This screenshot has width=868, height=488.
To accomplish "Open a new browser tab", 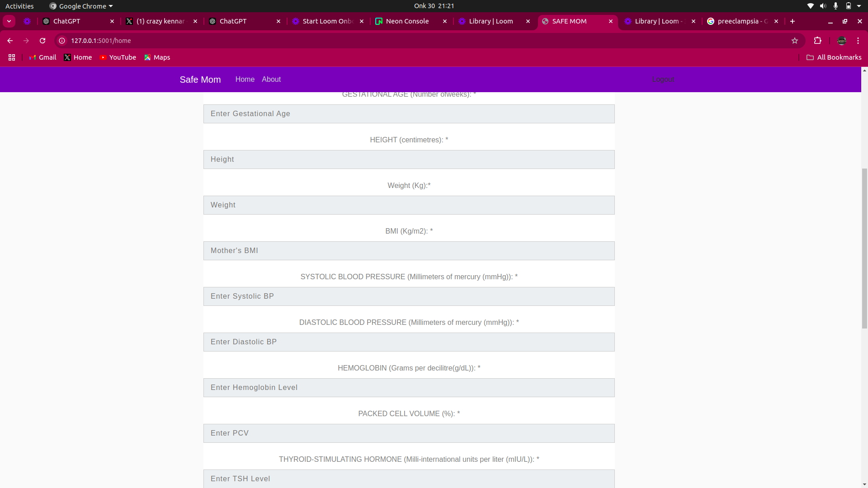I will pos(792,21).
